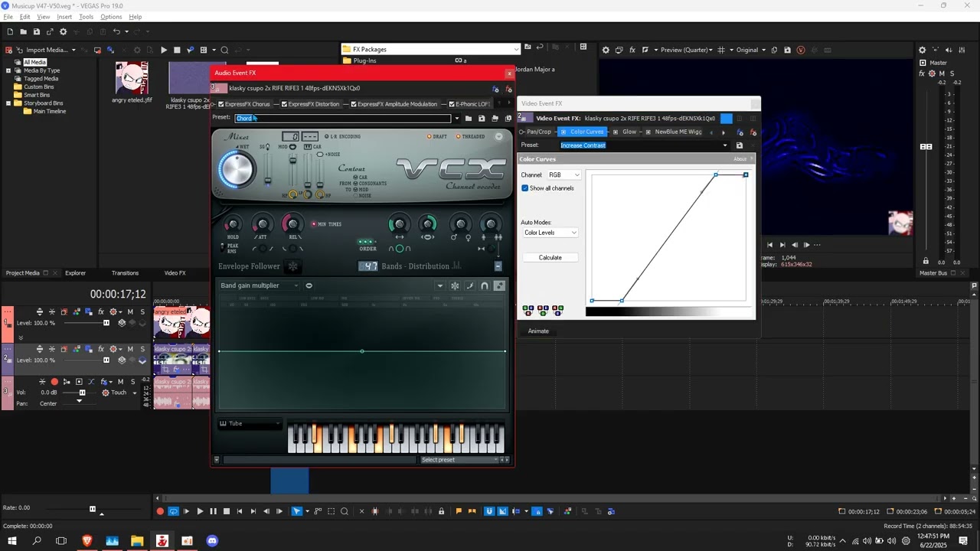Select the Zoom magnifier edit tool

coord(345,511)
